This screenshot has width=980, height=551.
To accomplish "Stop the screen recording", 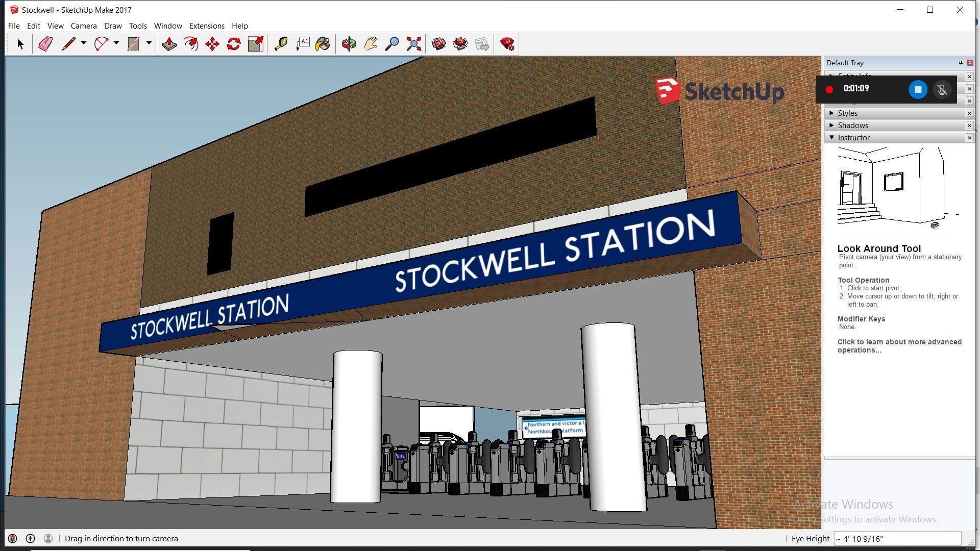I will (917, 90).
